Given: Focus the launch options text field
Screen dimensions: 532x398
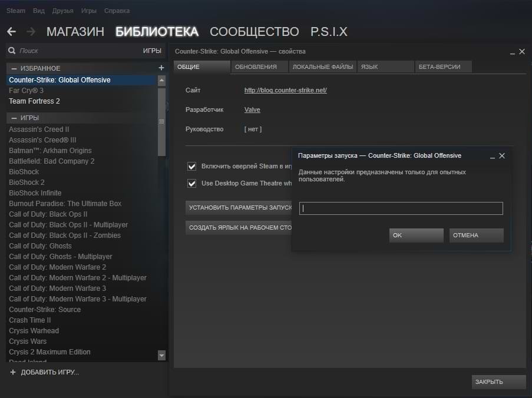Looking at the screenshot, I should tap(401, 208).
